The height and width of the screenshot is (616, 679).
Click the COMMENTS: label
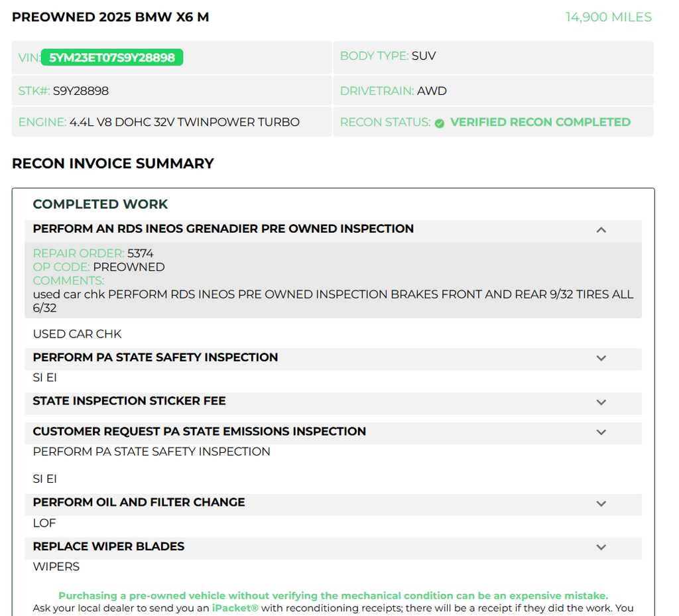(68, 280)
